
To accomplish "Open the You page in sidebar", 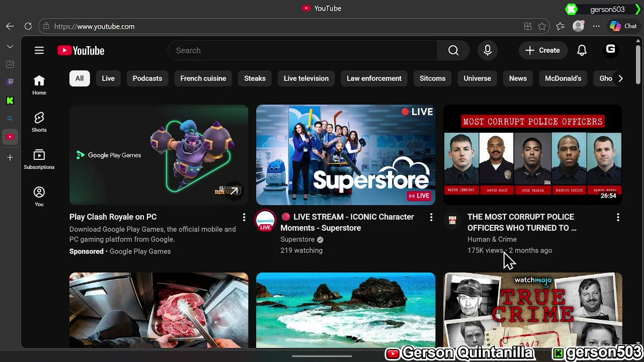I will click(39, 197).
